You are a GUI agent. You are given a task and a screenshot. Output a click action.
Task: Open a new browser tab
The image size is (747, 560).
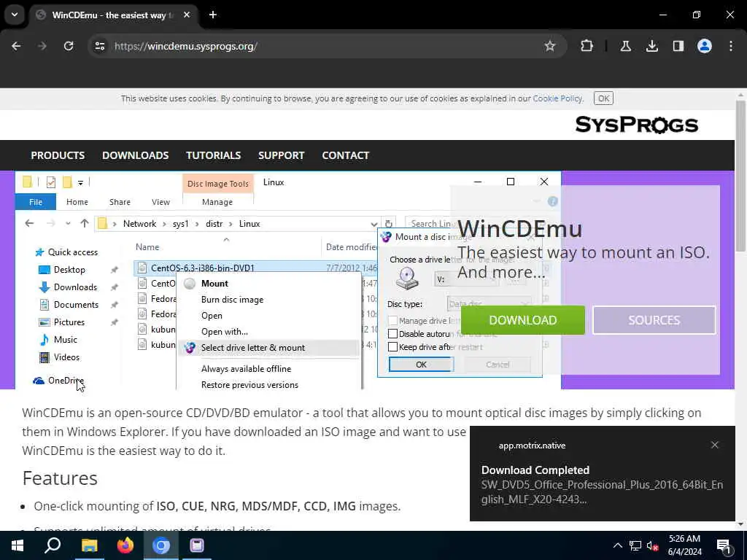tap(213, 15)
